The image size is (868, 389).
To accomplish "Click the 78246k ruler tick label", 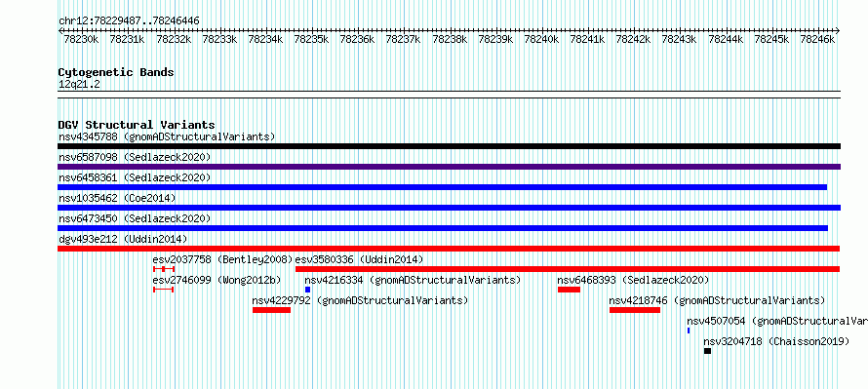I will coord(818,39).
